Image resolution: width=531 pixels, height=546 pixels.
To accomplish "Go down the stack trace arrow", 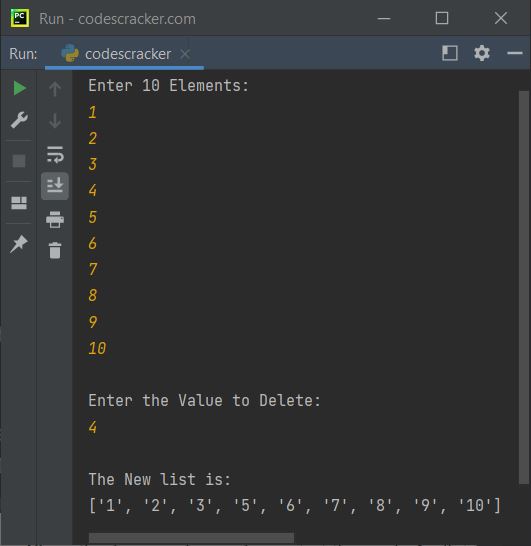I will pos(55,120).
